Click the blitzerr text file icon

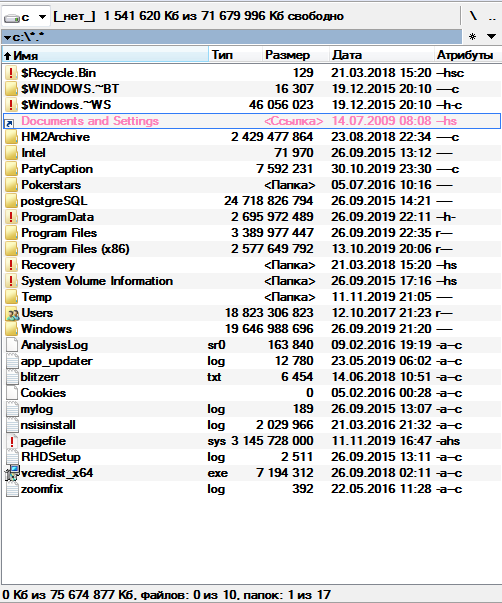[x=12, y=377]
